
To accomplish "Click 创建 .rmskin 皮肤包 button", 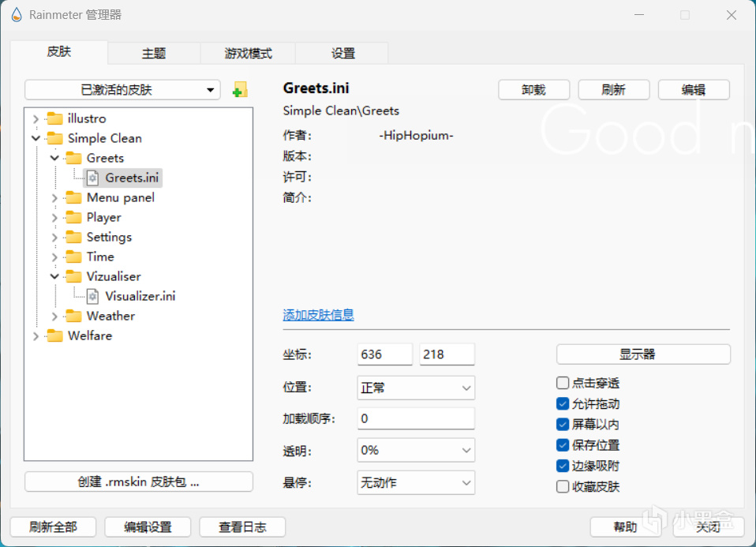I will (x=138, y=481).
